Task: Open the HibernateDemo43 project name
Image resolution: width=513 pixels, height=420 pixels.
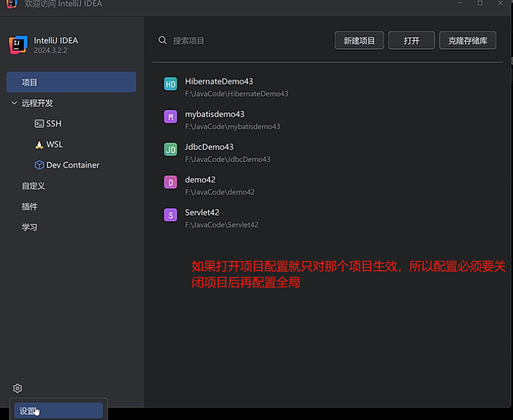Action: pos(219,81)
